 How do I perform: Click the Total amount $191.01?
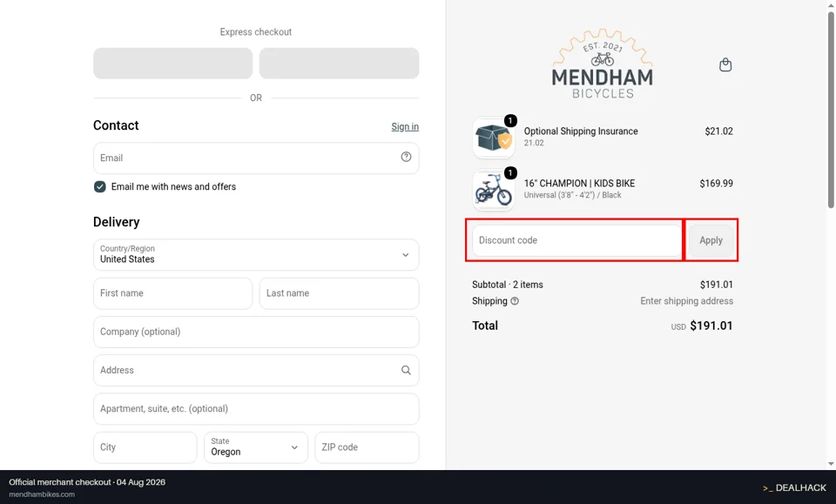(711, 326)
